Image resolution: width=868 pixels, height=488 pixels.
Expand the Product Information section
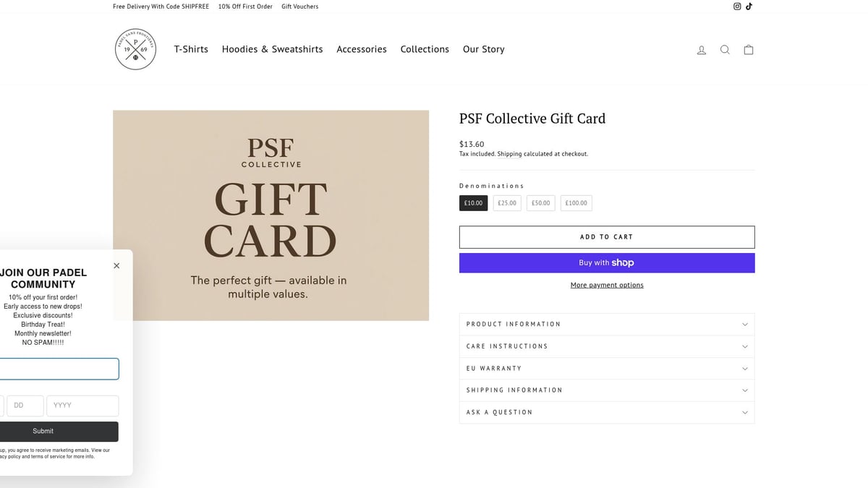click(606, 324)
